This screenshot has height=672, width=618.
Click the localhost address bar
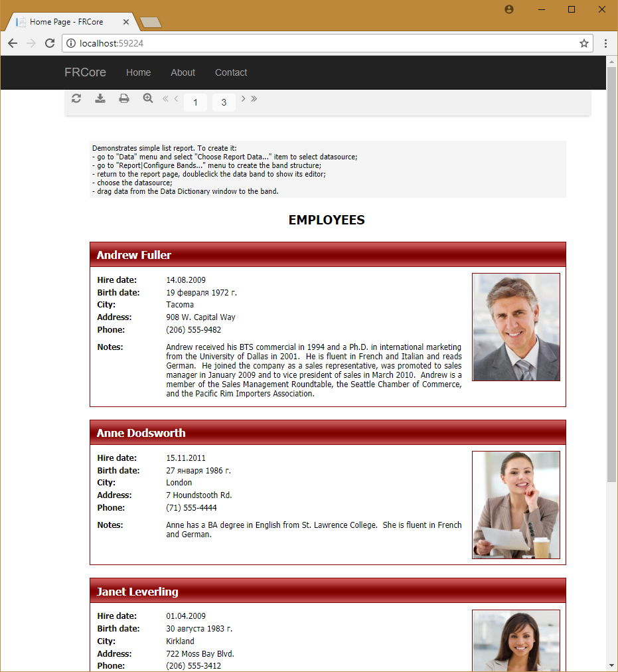point(327,43)
